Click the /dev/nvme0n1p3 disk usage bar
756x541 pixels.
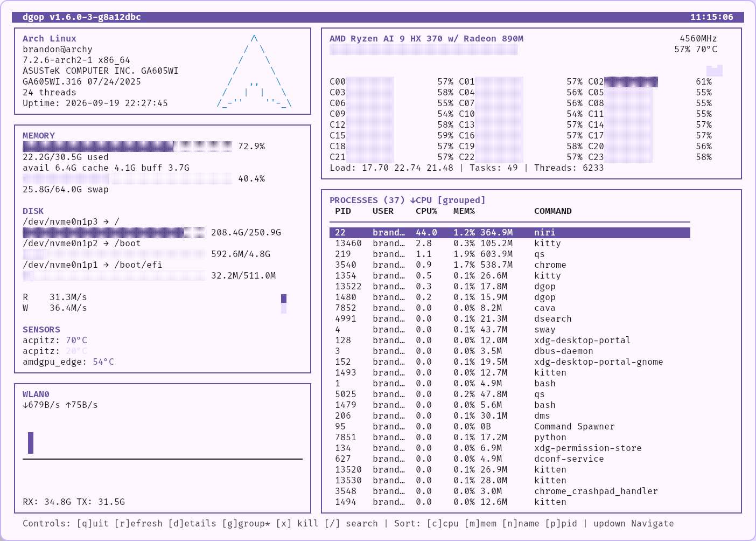[x=114, y=233]
